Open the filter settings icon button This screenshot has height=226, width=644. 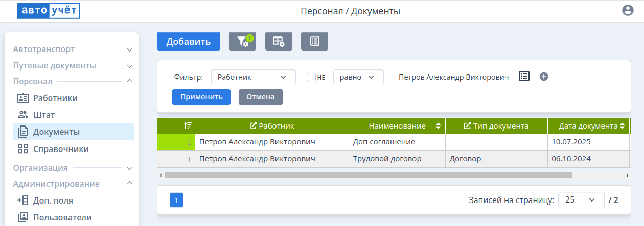pos(242,41)
